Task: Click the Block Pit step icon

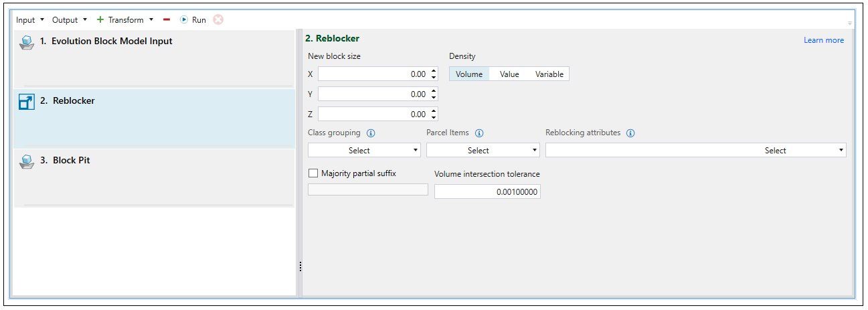Action: point(27,161)
